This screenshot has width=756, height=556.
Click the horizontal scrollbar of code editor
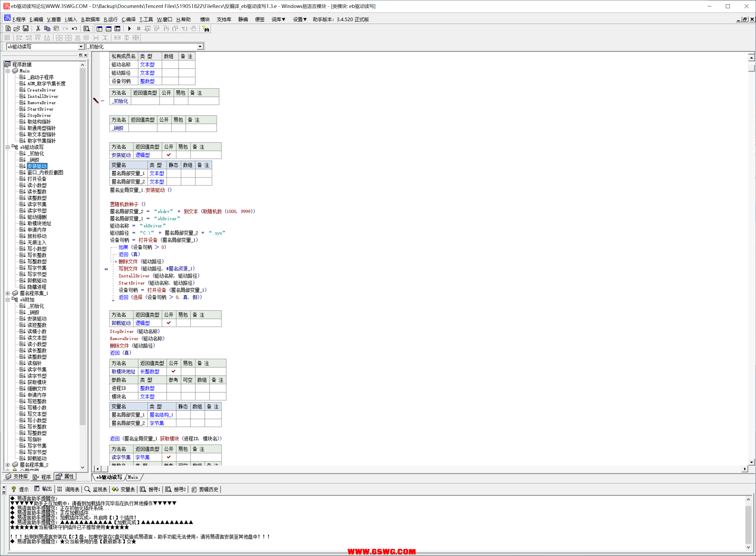click(404, 468)
